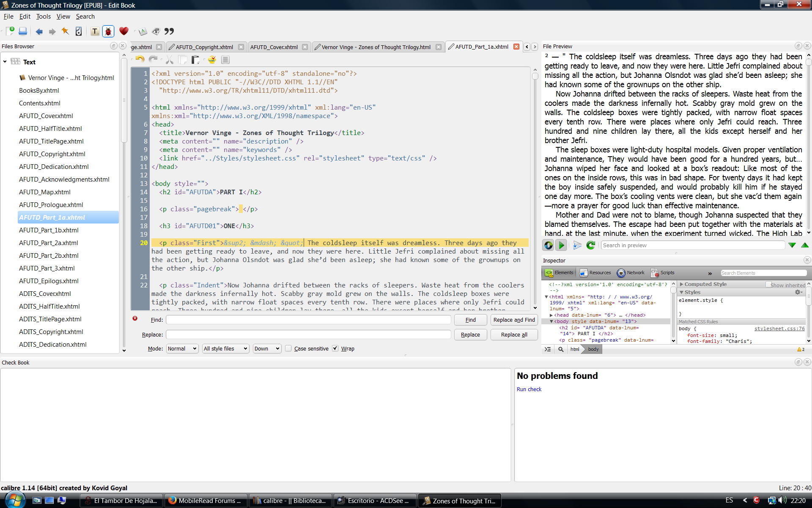The height and width of the screenshot is (508, 812).
Task: Click the Search in preview field
Action: [x=692, y=245]
